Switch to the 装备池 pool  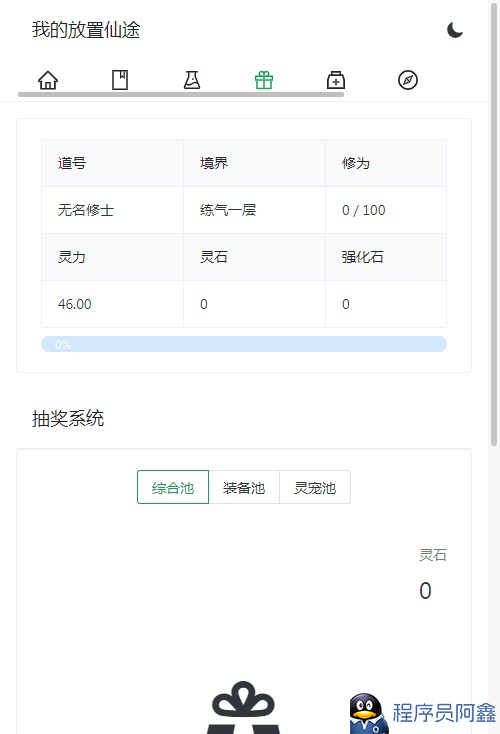tap(244, 487)
